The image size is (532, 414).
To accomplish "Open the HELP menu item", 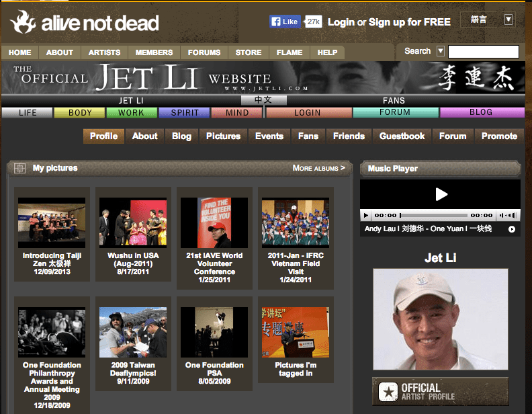I will (327, 52).
